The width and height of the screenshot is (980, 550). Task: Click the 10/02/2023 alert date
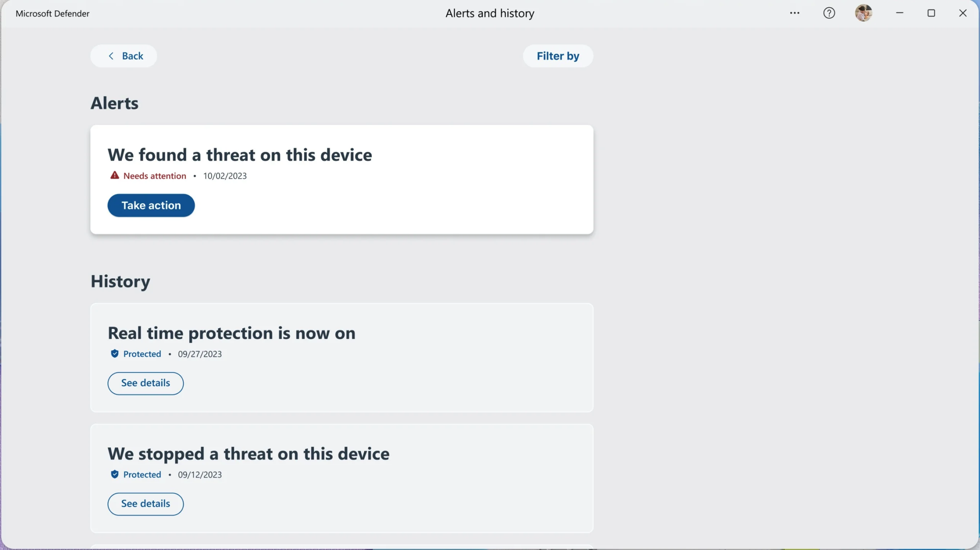click(x=225, y=176)
